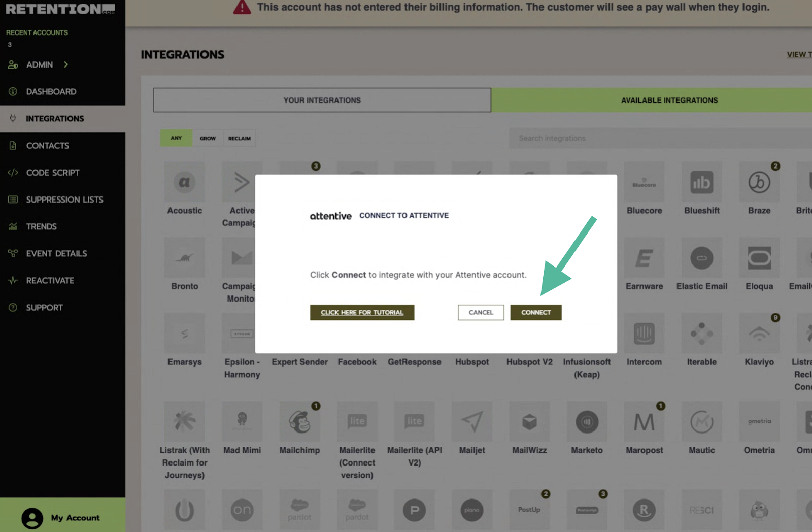Click the Connect button in the Attentive dialog
The image size is (812, 532).
point(536,312)
